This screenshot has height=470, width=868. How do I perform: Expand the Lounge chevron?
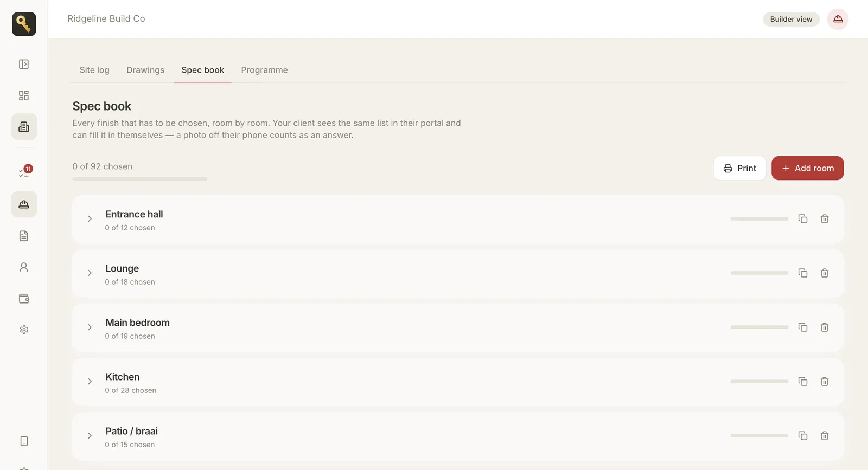[x=90, y=273]
